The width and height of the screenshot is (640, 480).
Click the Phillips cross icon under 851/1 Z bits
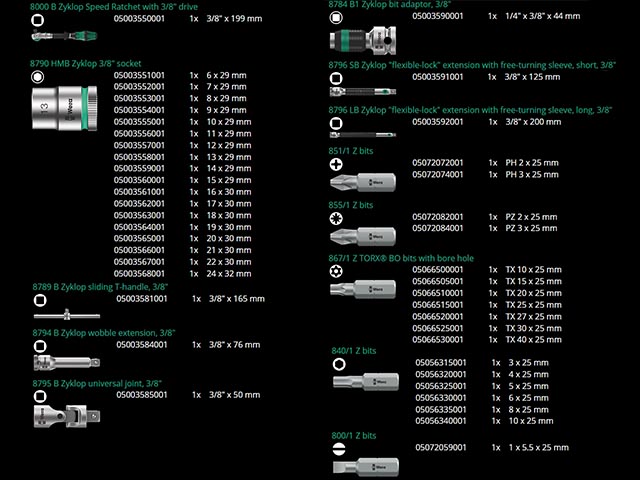coord(336,164)
